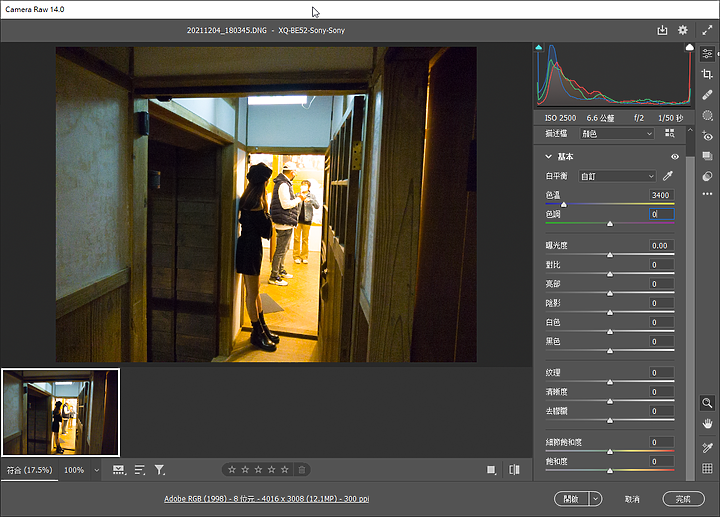
Task: Click the Done button
Action: point(683,499)
